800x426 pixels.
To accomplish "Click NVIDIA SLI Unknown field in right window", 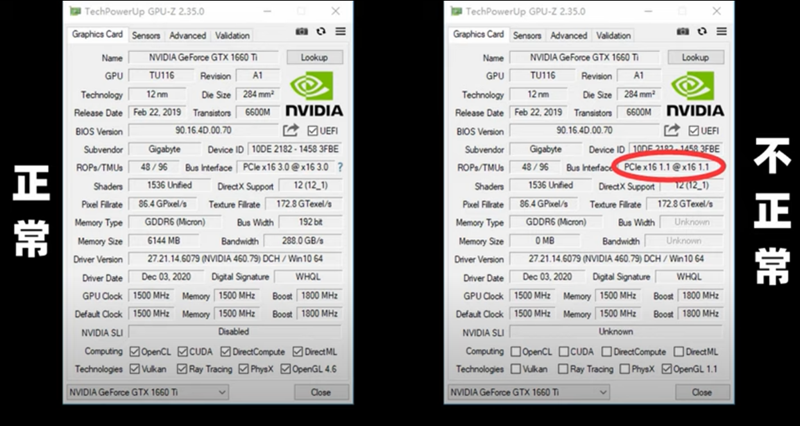I will [616, 332].
